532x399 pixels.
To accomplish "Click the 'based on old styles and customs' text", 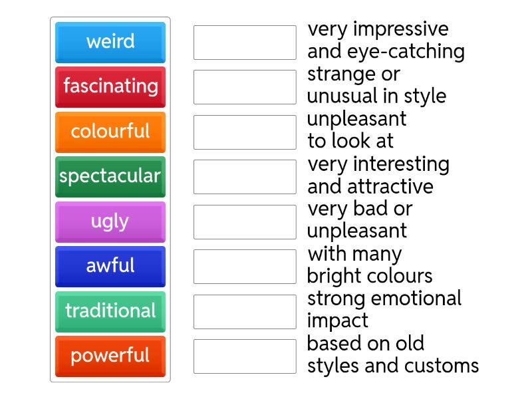I will (392, 354).
